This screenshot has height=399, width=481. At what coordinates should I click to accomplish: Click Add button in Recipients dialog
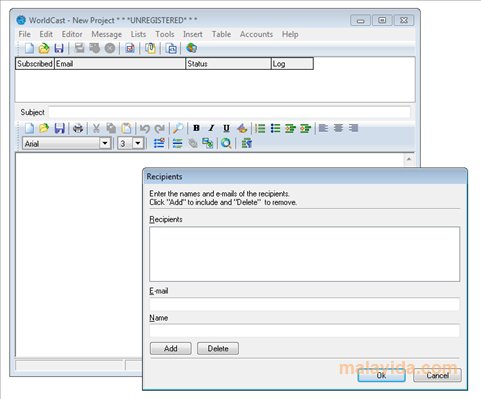pyautogui.click(x=171, y=348)
